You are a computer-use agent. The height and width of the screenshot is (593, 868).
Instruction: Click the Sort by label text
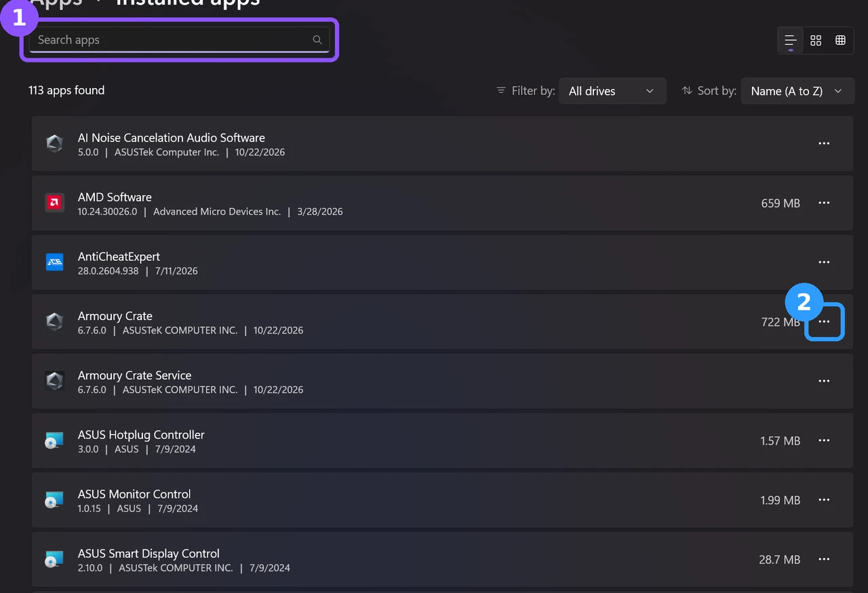[717, 91]
